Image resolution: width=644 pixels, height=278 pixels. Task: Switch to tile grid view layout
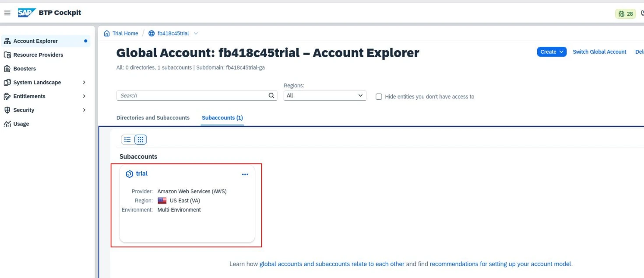(140, 139)
